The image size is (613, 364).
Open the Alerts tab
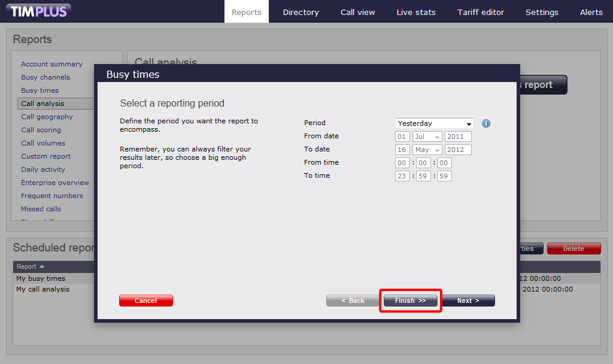[x=591, y=12]
